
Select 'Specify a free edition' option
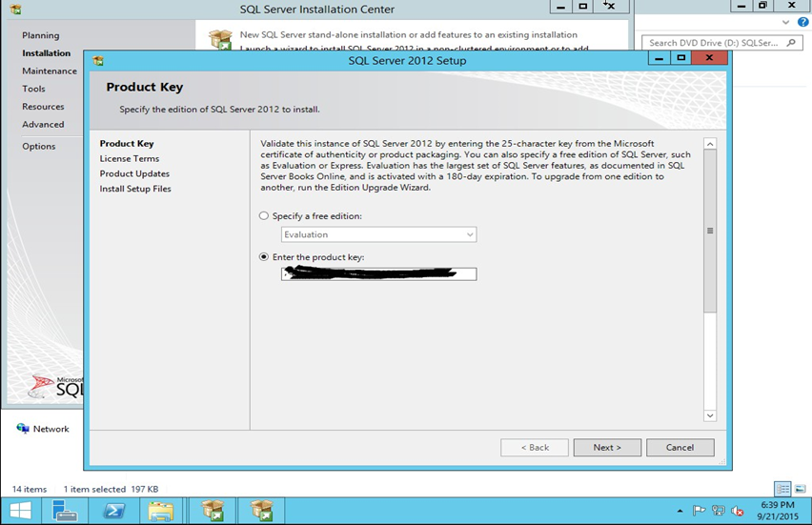point(264,216)
